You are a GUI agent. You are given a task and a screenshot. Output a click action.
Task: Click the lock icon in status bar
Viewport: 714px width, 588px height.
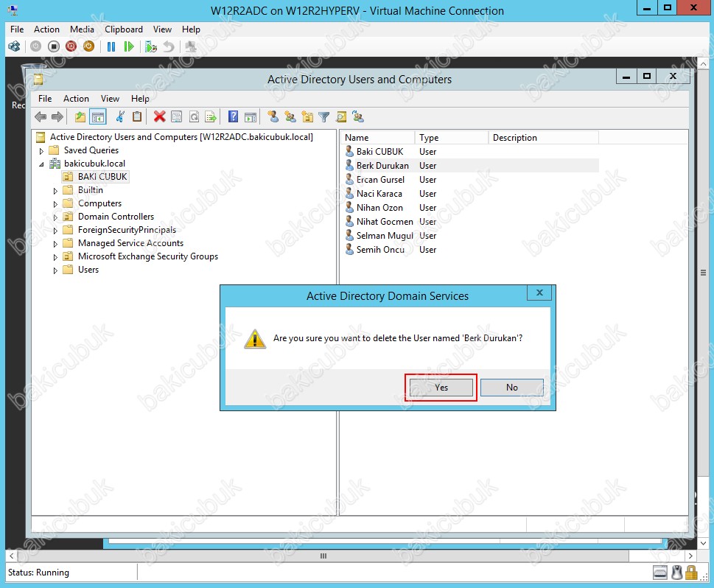[691, 572]
